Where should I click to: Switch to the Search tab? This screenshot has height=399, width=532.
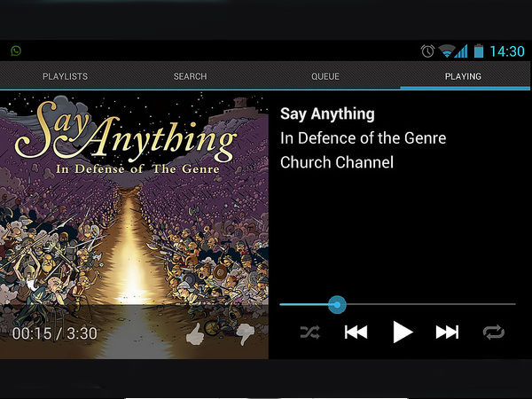(191, 76)
